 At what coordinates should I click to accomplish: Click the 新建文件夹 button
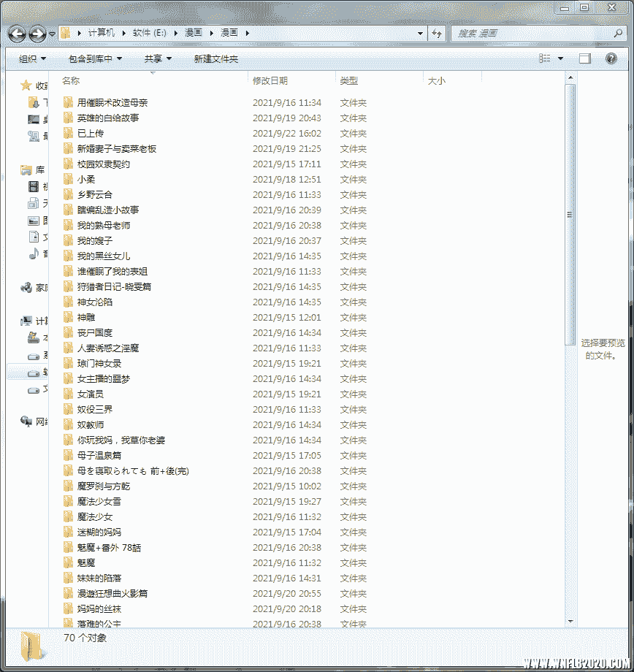(x=215, y=58)
